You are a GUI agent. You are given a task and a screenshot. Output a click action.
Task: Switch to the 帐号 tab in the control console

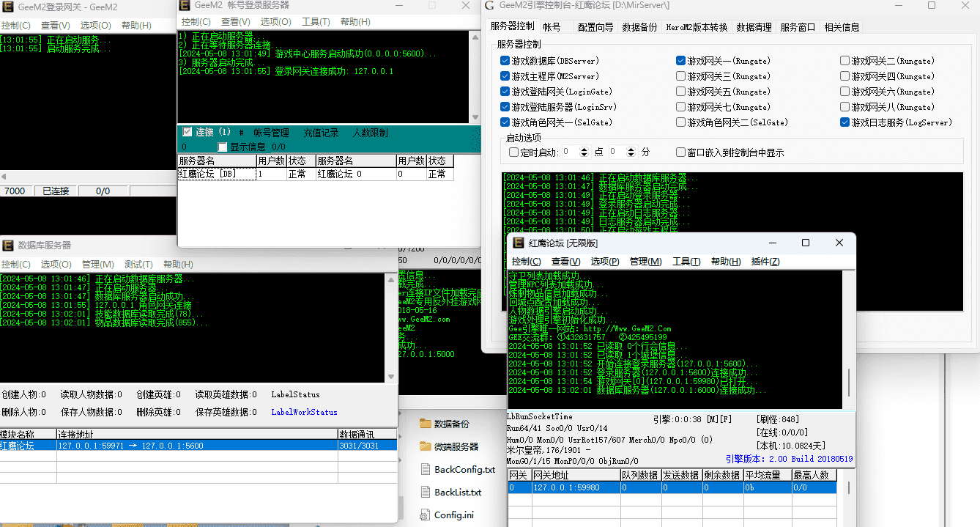[x=552, y=27]
